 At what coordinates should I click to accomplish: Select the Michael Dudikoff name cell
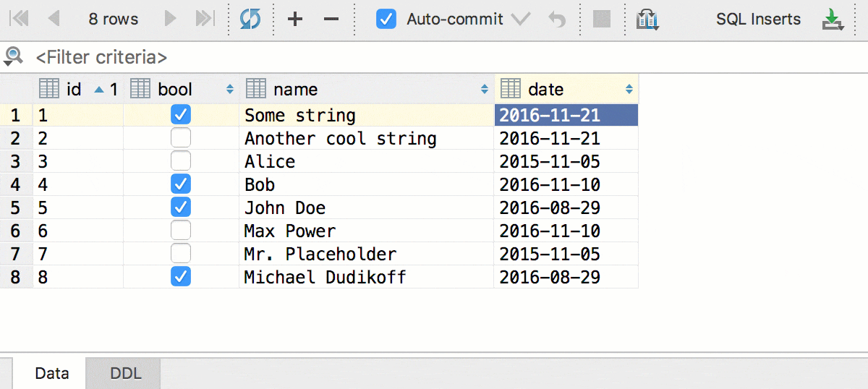tap(325, 277)
